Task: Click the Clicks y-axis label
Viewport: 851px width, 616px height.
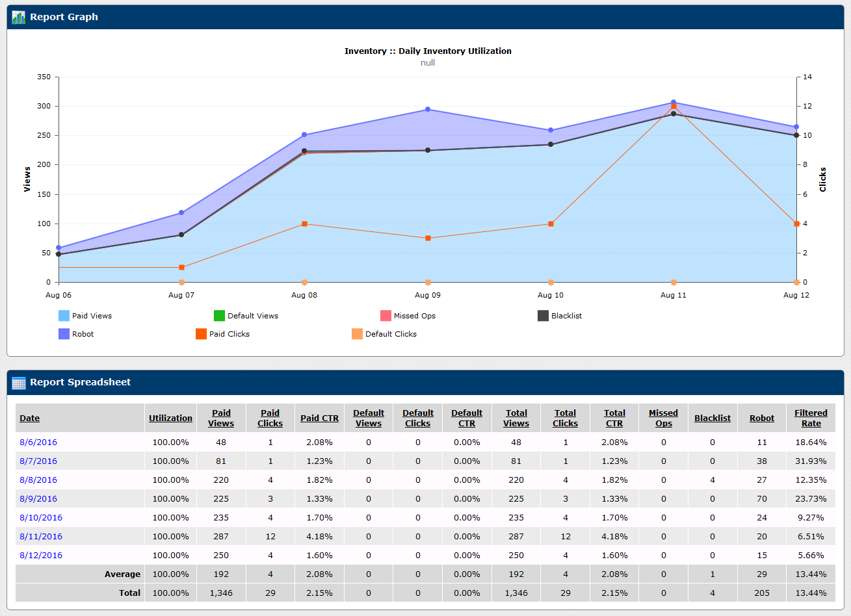Action: point(823,179)
